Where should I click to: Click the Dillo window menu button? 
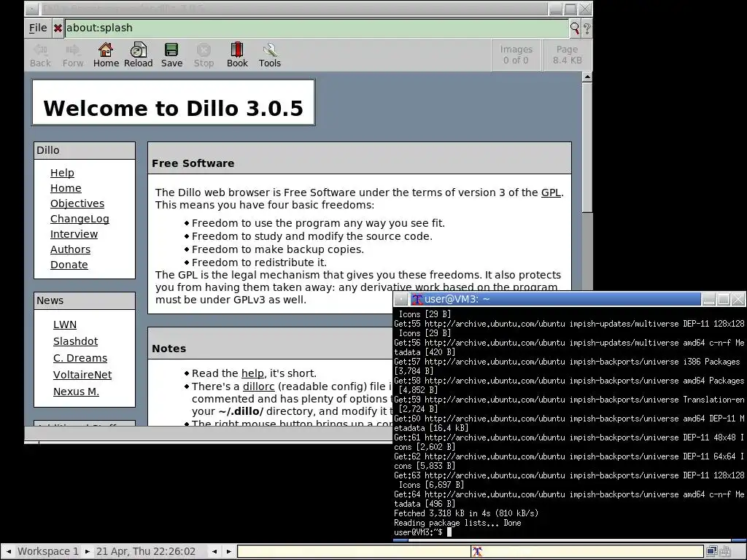[31, 9]
